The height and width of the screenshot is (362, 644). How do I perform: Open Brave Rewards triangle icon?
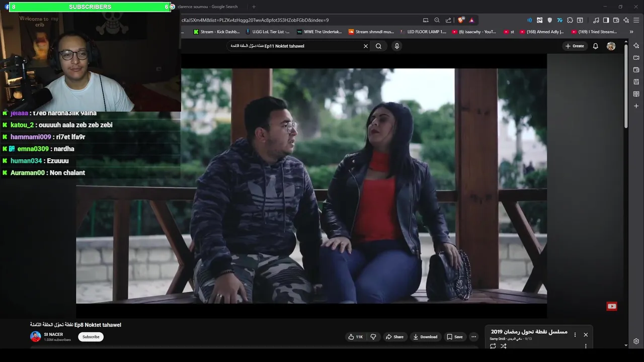click(x=471, y=20)
